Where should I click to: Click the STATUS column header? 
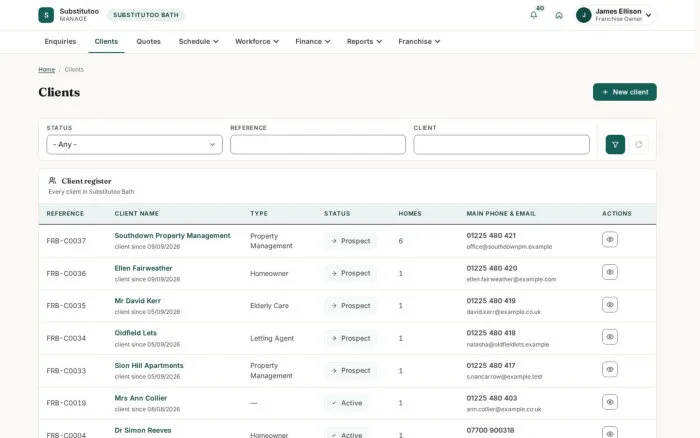pyautogui.click(x=337, y=214)
